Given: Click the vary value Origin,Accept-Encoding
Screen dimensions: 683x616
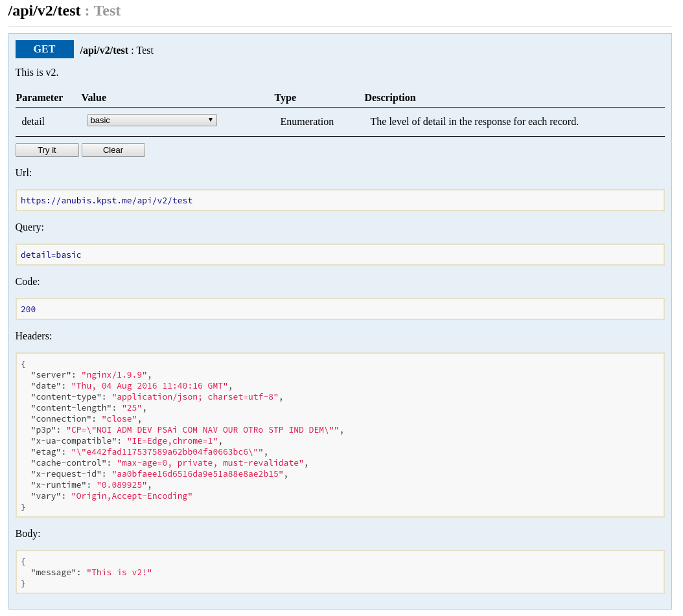Looking at the screenshot, I should point(132,496).
